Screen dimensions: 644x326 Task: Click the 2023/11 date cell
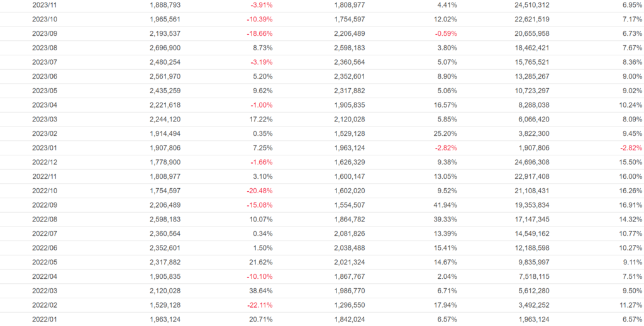[45, 5]
